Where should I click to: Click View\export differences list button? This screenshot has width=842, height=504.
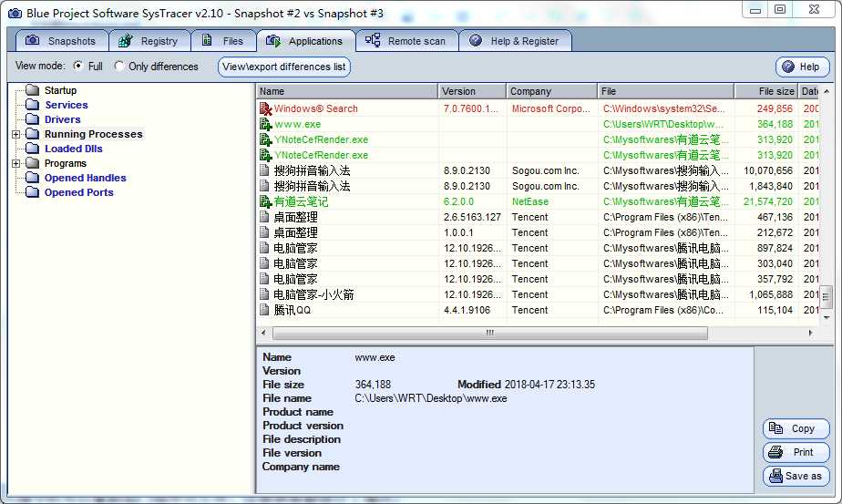click(284, 67)
